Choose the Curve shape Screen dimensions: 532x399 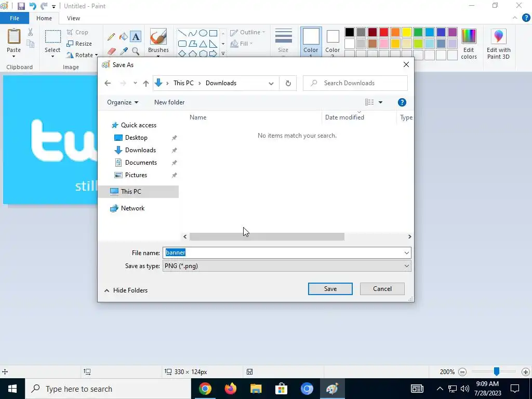click(x=192, y=33)
